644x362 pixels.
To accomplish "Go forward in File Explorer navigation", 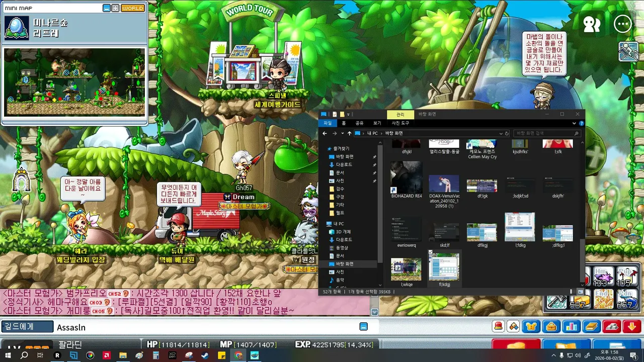I will pos(335,133).
